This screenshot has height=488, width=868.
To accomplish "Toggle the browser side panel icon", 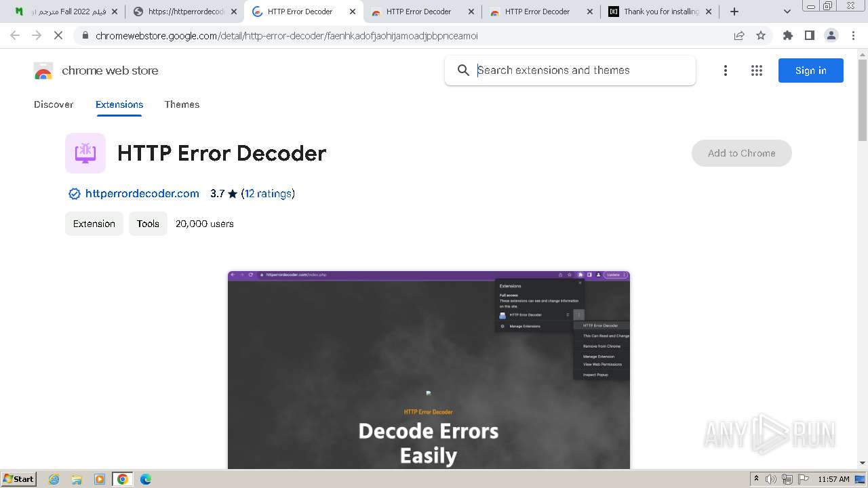I will click(810, 35).
